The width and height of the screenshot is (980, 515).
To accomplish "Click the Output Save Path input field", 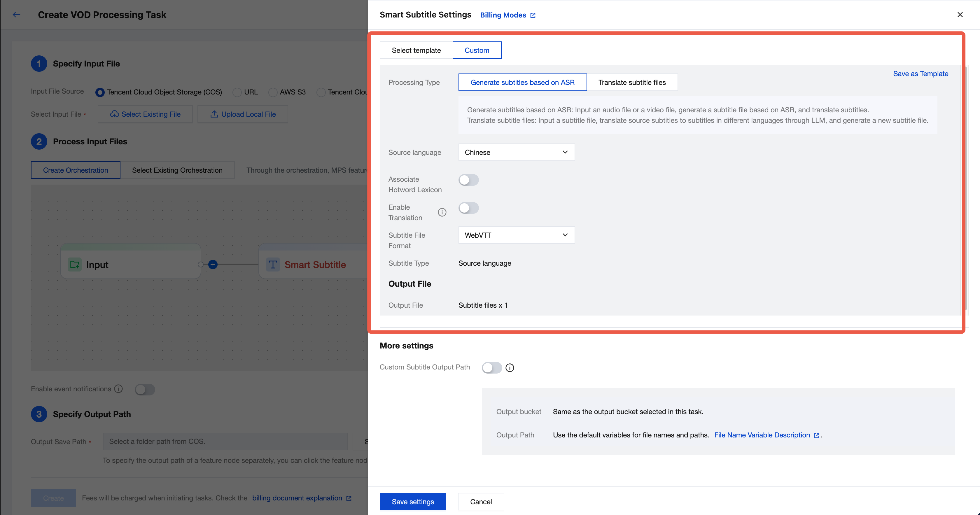I will 225,441.
